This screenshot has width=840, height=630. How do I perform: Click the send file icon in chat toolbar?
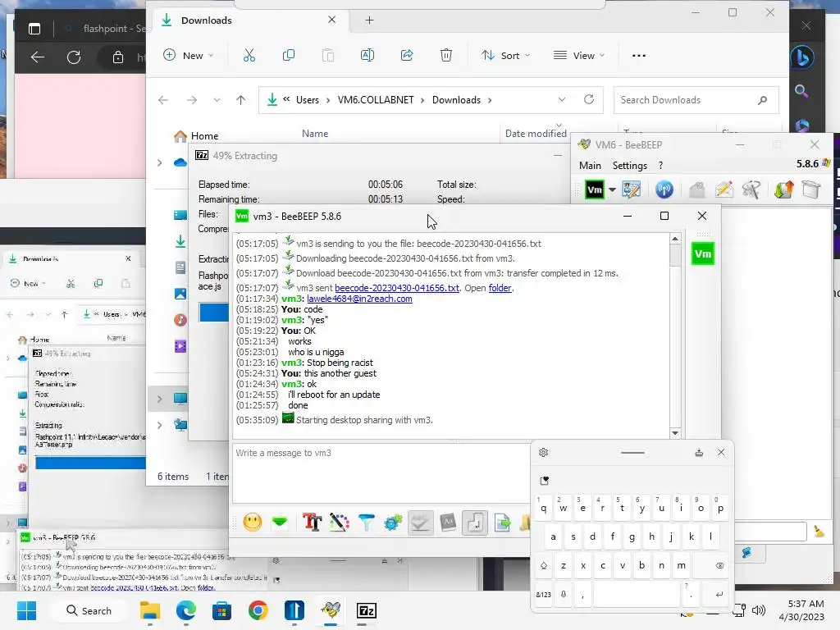[x=503, y=522]
